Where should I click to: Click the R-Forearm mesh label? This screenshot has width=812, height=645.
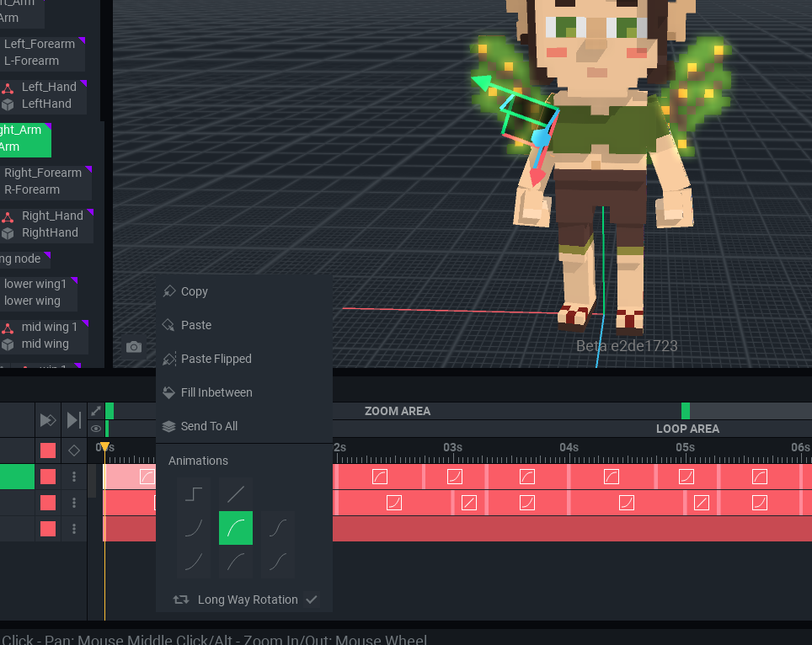click(x=32, y=190)
